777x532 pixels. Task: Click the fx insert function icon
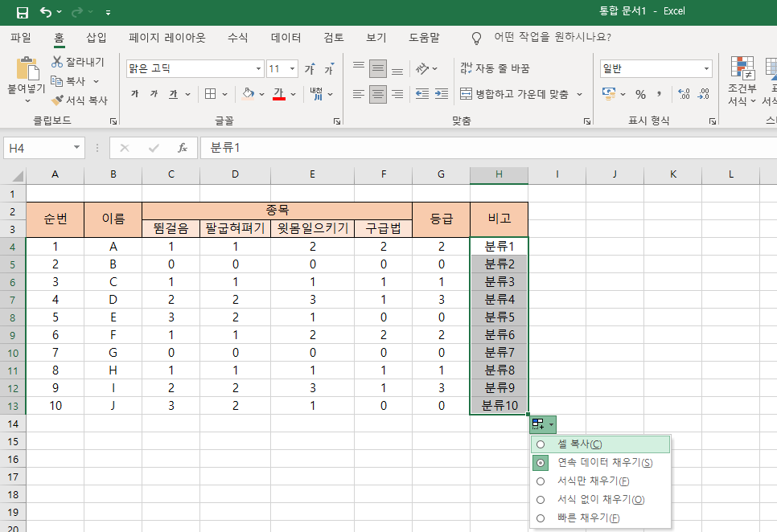(183, 148)
